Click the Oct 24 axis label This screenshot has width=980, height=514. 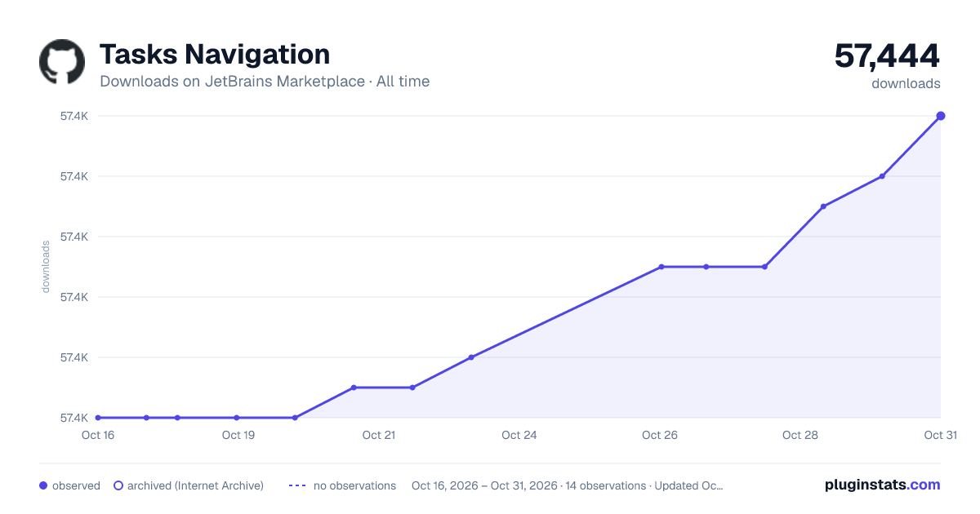coord(519,435)
